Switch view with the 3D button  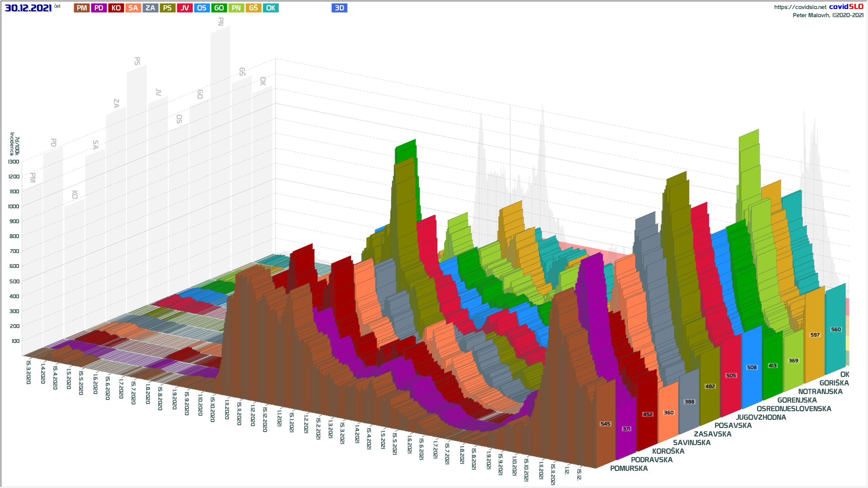pyautogui.click(x=339, y=8)
